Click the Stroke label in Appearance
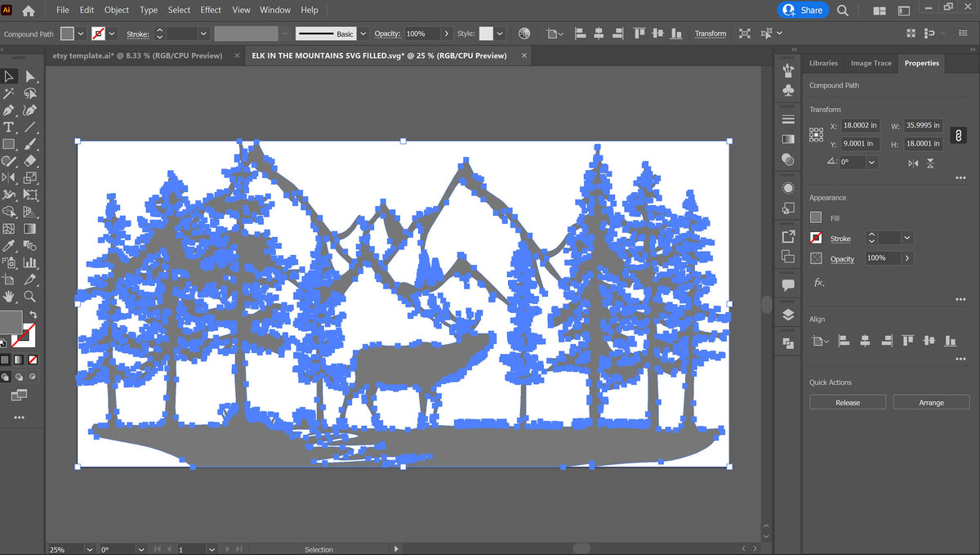Image resolution: width=980 pixels, height=555 pixels. pyautogui.click(x=840, y=239)
